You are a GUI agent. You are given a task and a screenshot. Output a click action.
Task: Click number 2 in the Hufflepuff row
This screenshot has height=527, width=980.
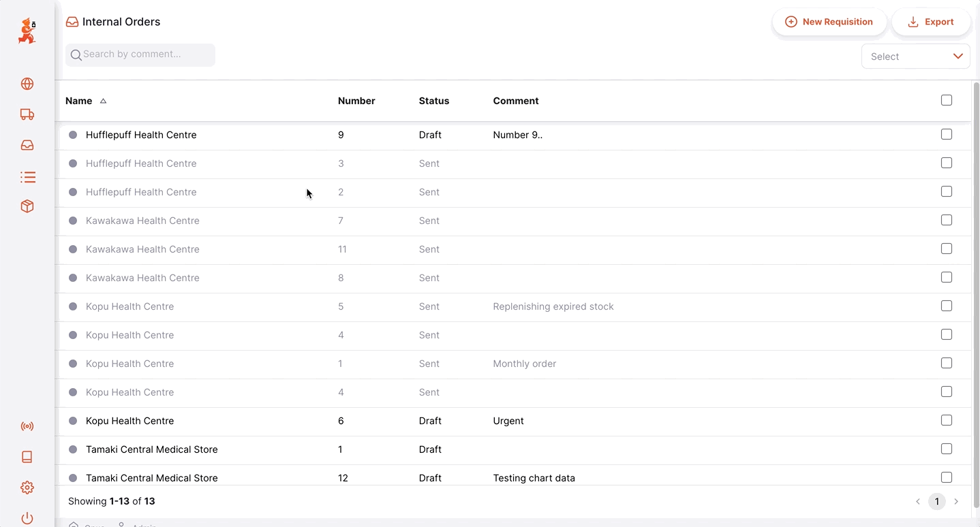pos(341,192)
